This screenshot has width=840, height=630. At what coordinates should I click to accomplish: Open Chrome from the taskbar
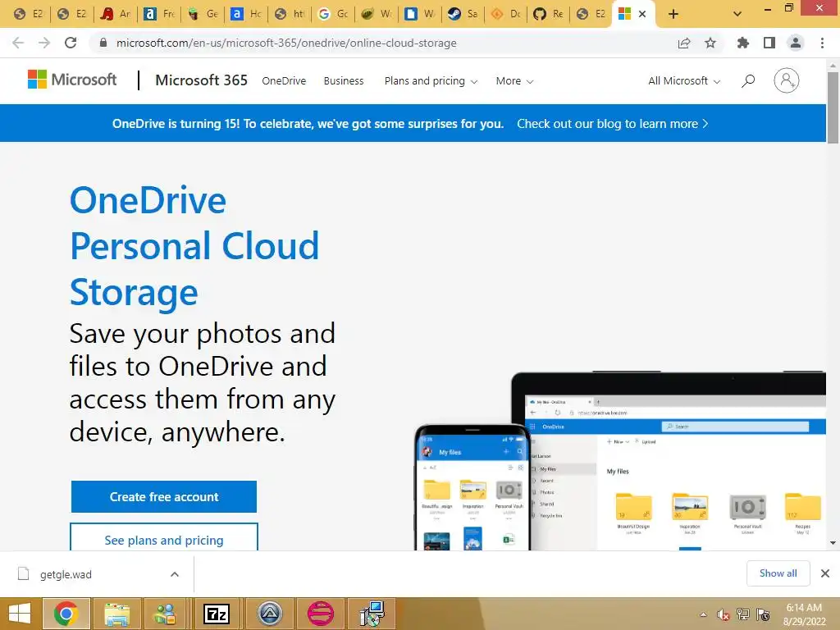pyautogui.click(x=66, y=614)
